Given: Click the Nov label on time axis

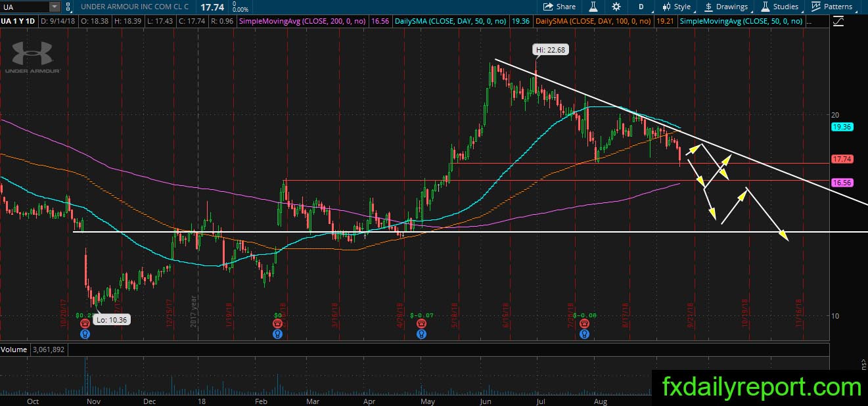Looking at the screenshot, I should (x=93, y=401).
